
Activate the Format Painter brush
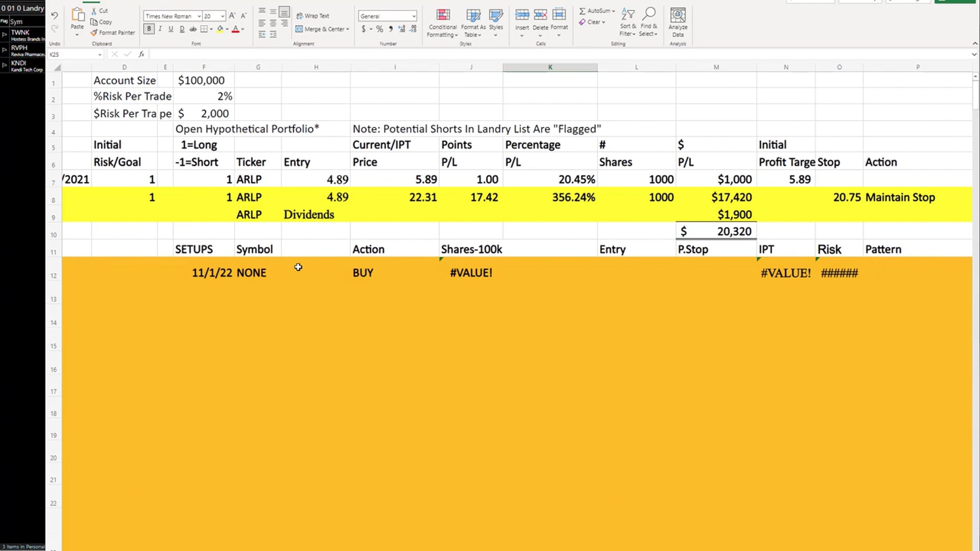point(113,33)
